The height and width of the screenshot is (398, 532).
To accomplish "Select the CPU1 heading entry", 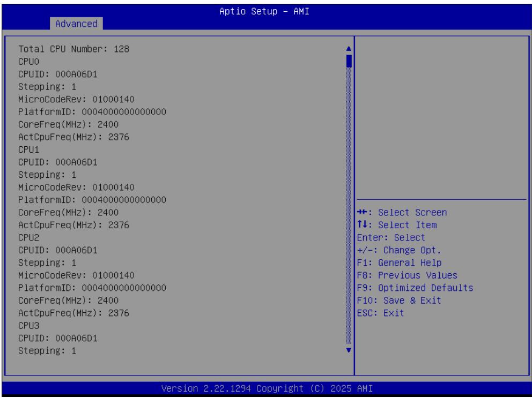I will click(x=28, y=149).
